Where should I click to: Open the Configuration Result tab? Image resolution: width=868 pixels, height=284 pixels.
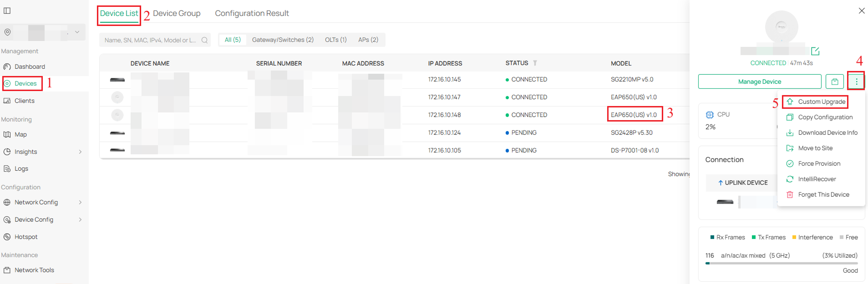pos(252,13)
